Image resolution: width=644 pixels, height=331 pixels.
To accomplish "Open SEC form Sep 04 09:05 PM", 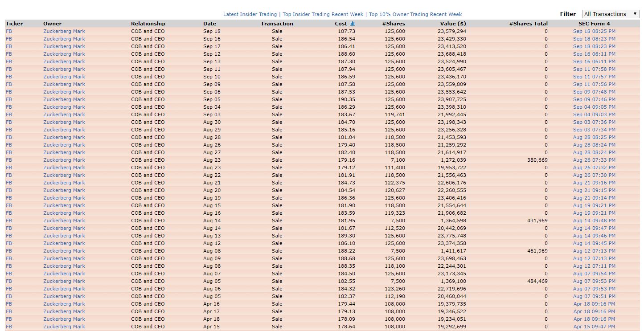I will pos(594,107).
